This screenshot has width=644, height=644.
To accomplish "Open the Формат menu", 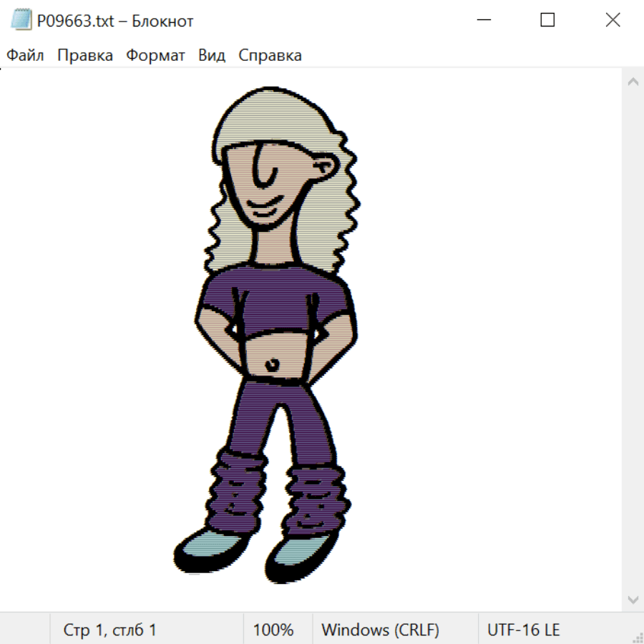I will click(155, 56).
